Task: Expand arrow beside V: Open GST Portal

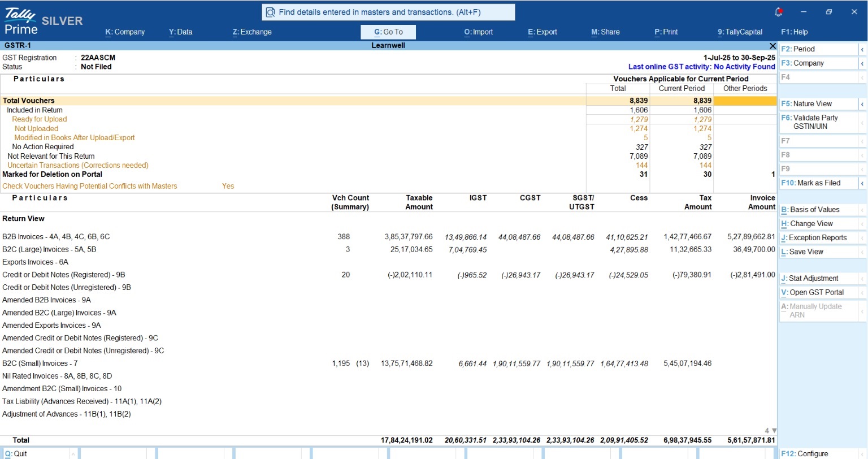Action: pos(862,293)
